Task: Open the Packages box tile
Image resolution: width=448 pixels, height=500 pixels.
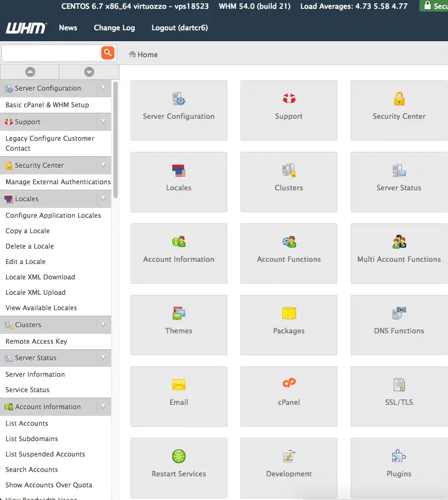Action: pyautogui.click(x=289, y=325)
